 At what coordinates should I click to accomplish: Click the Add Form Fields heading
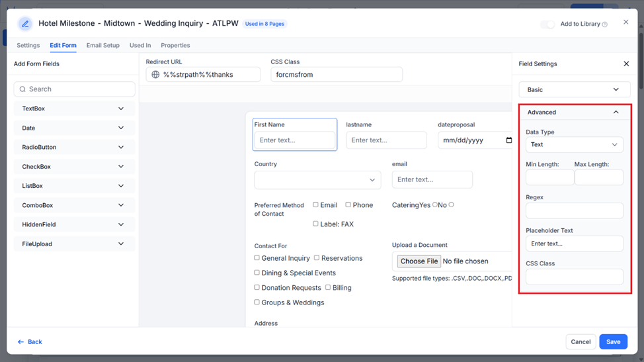click(x=36, y=64)
